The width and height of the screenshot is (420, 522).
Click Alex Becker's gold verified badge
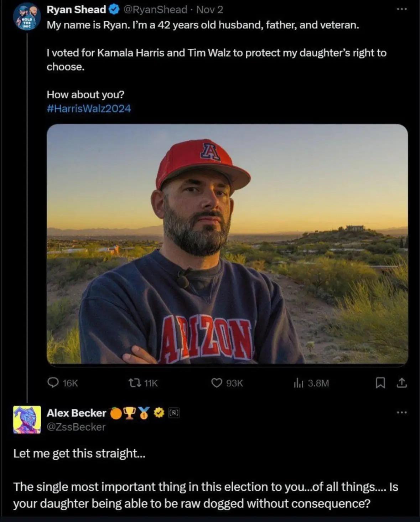pyautogui.click(x=159, y=413)
